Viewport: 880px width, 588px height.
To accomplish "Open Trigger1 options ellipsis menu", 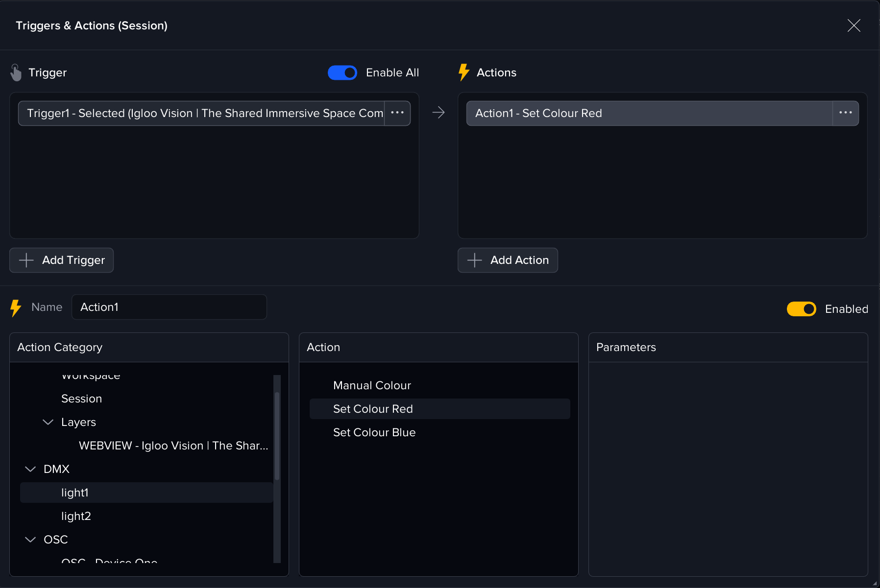I will [397, 113].
